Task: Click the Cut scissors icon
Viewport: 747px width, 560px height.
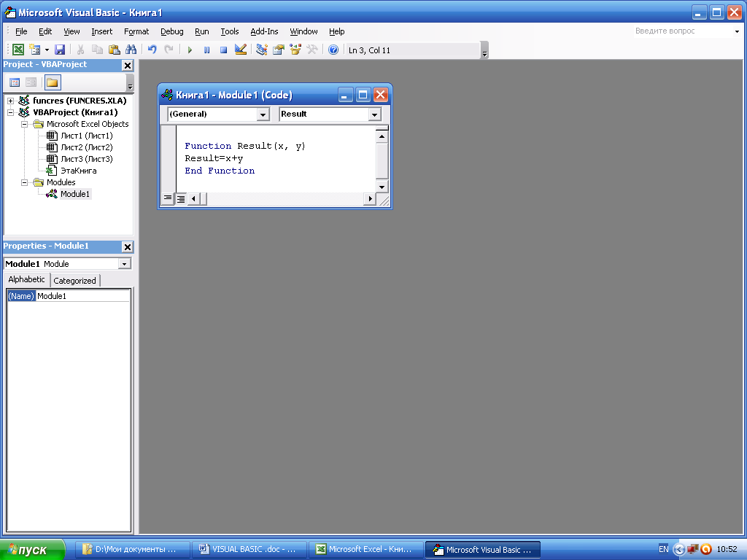Action: click(80, 50)
